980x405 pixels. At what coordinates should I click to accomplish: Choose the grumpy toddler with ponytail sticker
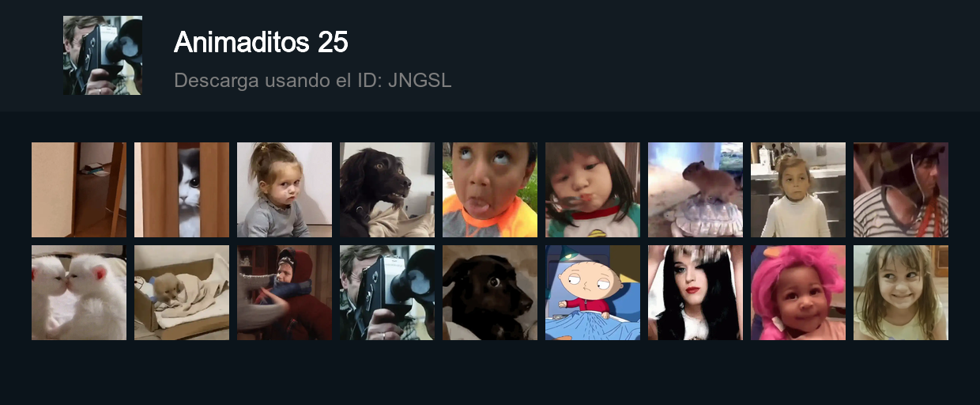285,190
